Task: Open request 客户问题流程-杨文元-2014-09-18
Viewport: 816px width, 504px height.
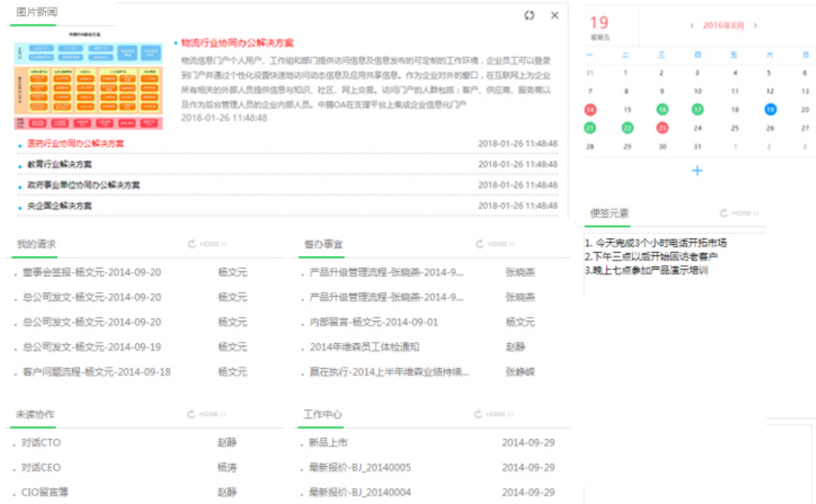Action: click(97, 372)
